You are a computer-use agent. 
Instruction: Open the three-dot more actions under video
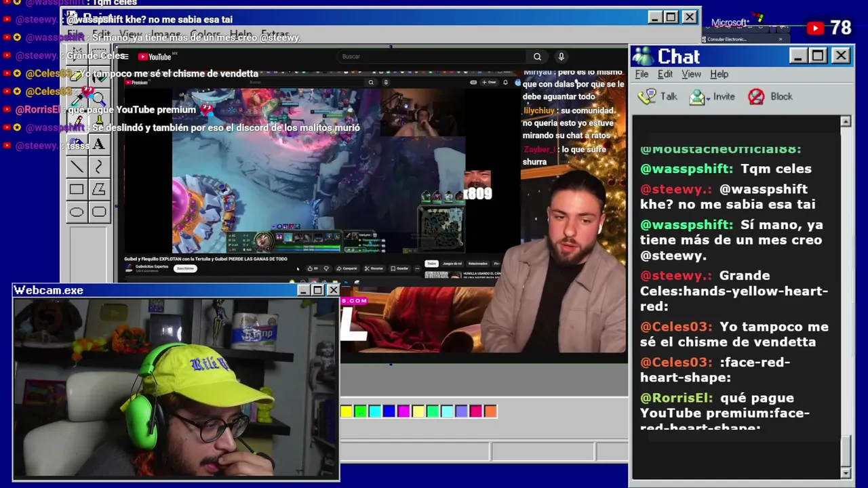417,268
